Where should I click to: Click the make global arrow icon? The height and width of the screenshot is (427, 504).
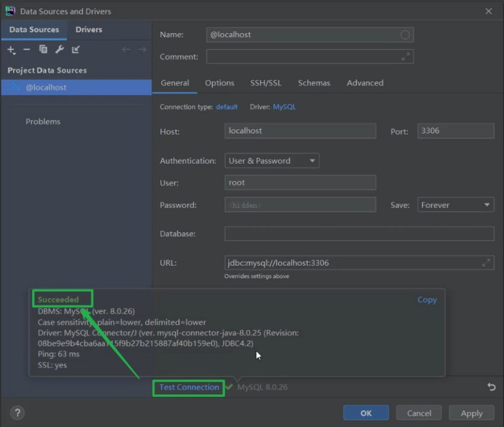[x=76, y=50]
